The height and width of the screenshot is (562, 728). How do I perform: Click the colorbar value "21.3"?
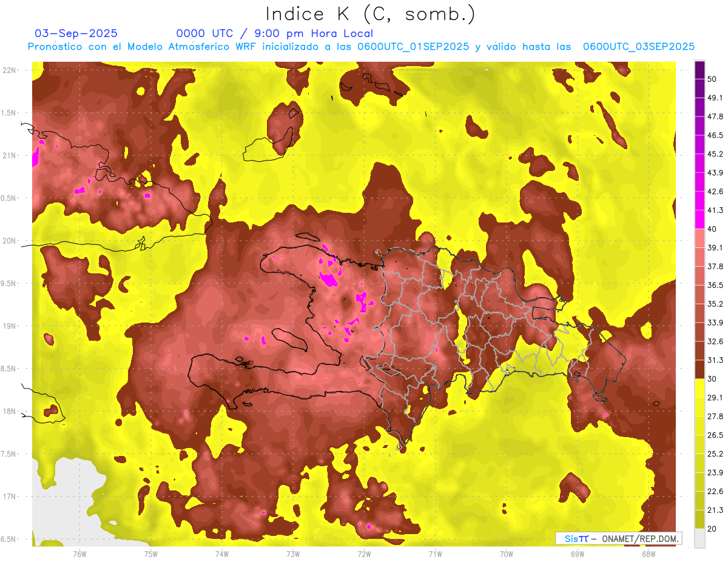(x=715, y=510)
